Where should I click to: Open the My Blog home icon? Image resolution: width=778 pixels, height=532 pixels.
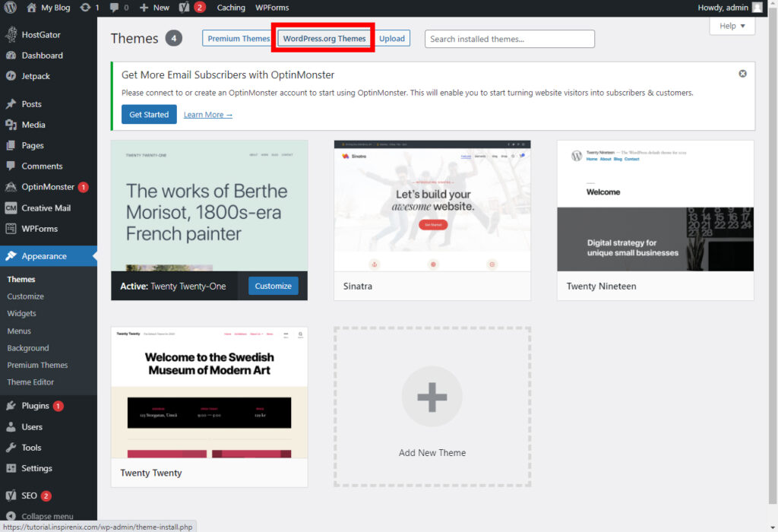click(x=31, y=8)
